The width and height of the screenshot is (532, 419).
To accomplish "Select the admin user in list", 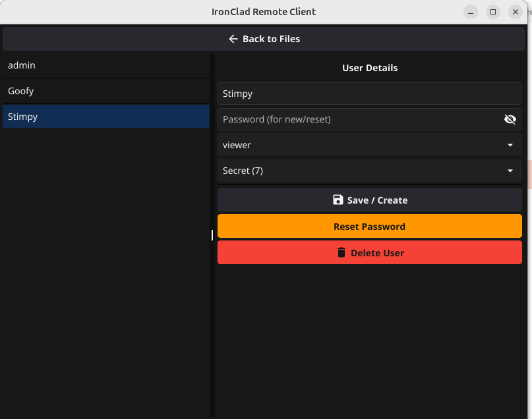I will point(105,66).
